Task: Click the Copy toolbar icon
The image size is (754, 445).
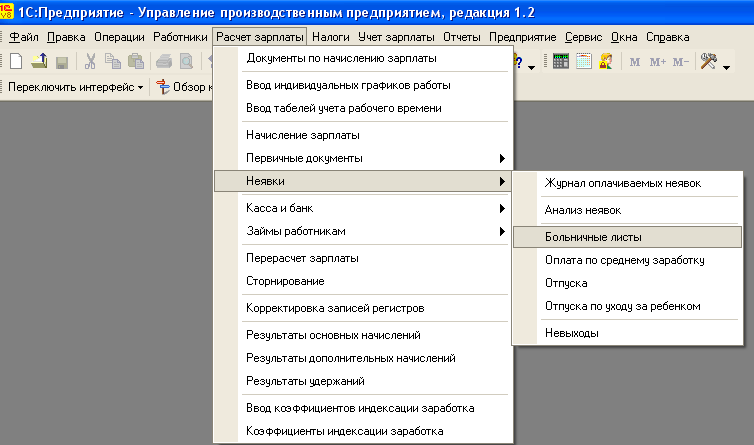Action: (113, 61)
